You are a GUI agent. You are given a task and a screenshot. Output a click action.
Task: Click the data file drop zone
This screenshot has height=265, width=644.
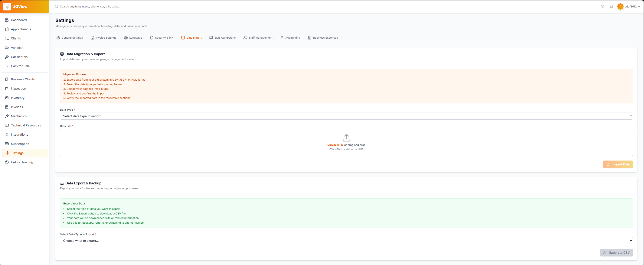tap(346, 142)
